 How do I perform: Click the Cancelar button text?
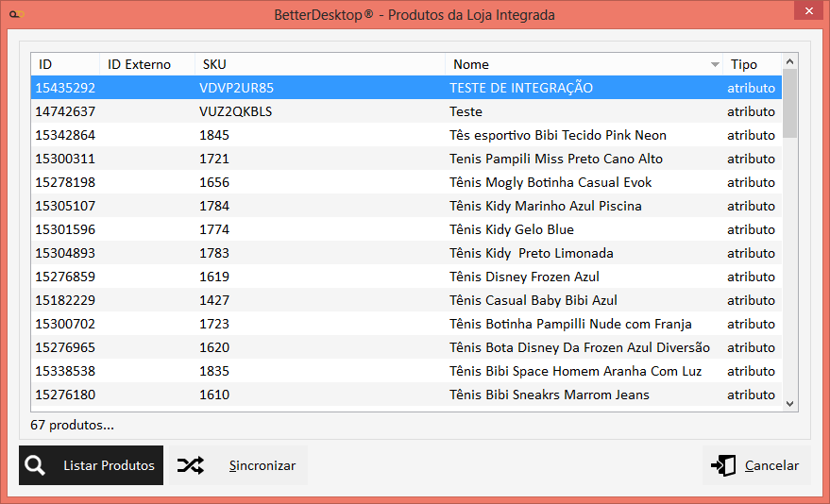tap(771, 465)
